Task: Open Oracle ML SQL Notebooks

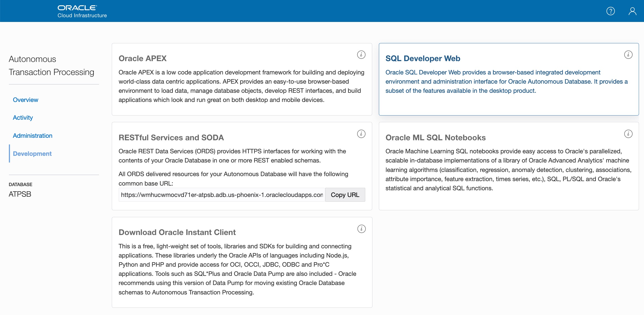Action: pyautogui.click(x=435, y=137)
